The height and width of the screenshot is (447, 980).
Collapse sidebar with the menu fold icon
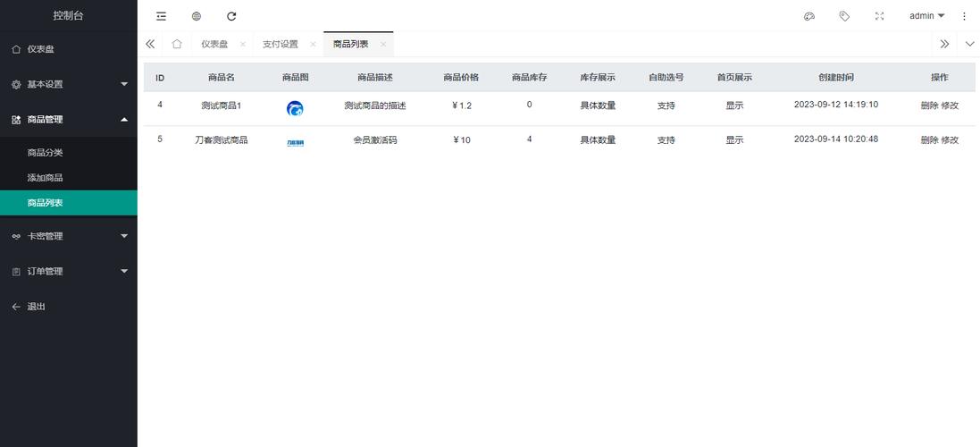(162, 16)
